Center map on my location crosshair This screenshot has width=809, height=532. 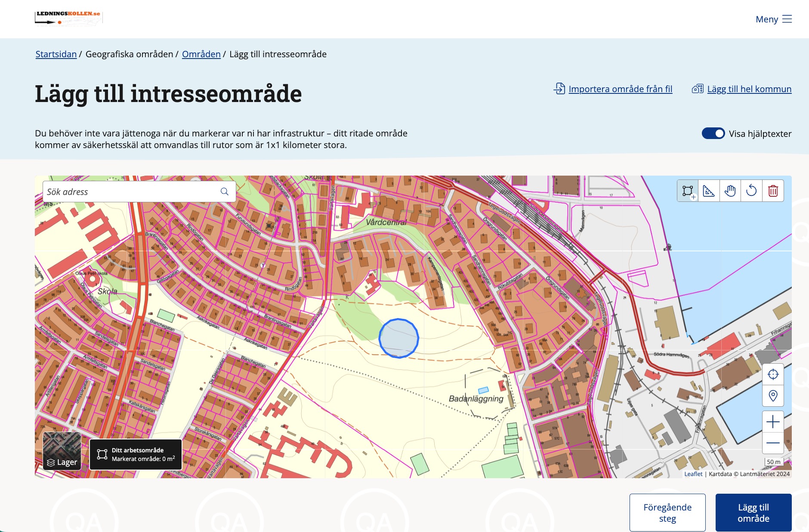click(773, 374)
